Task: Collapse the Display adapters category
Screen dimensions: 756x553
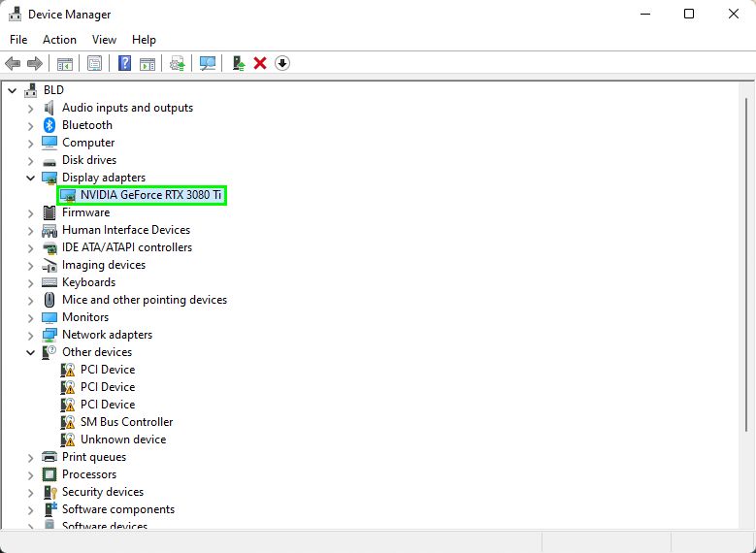Action: tap(31, 178)
